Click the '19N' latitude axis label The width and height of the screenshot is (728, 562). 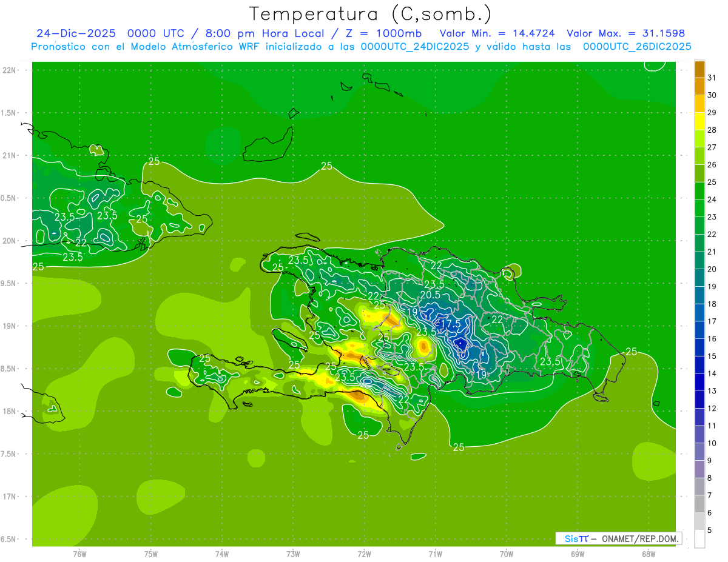tap(10, 326)
